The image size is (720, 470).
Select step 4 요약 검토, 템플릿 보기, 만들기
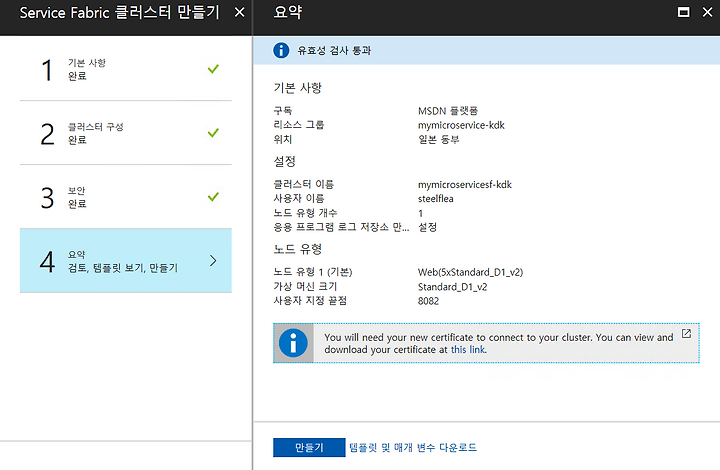click(125, 261)
